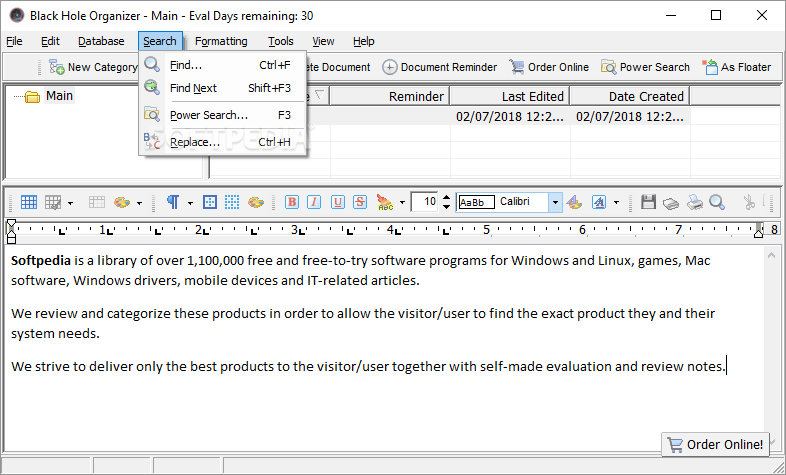Click the print preview icon
Viewport: 786px width, 475px height.
tap(671, 203)
